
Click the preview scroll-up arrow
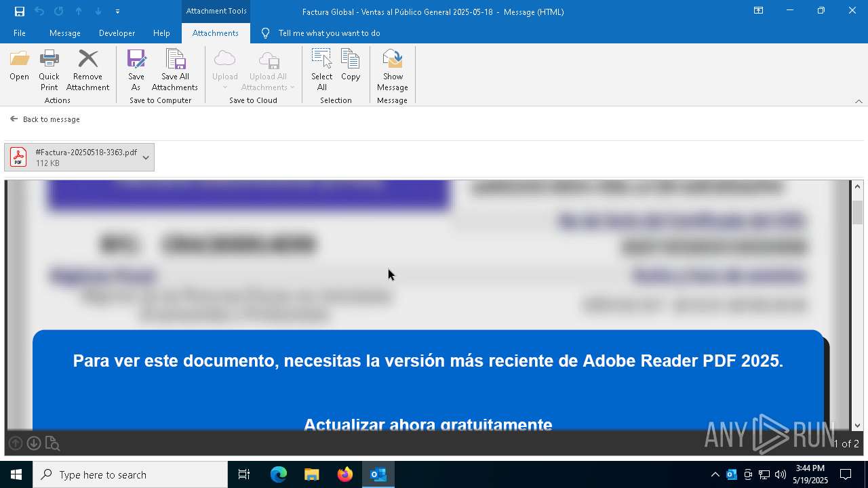pos(857,186)
